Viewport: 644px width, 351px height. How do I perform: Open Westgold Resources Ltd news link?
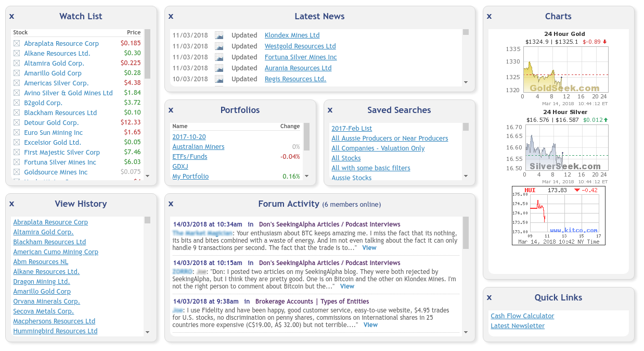(x=300, y=46)
